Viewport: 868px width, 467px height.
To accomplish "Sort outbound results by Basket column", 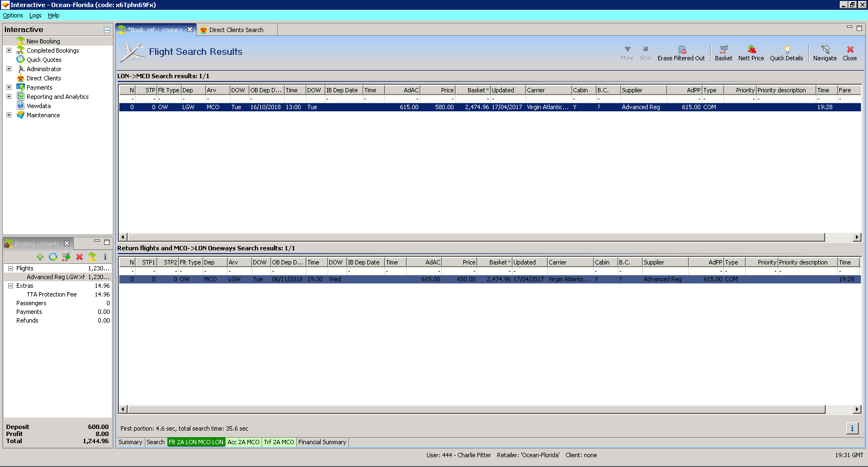I will (473, 90).
